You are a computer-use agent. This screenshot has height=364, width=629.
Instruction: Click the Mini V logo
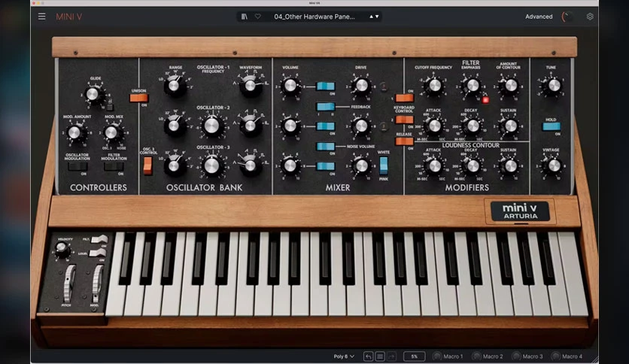(x=68, y=17)
